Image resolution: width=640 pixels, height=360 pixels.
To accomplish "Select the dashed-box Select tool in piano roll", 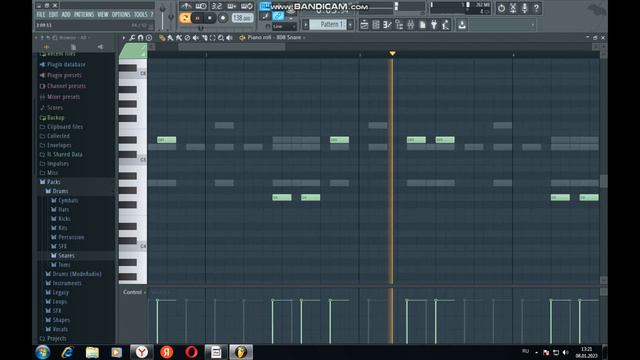I will (212, 38).
